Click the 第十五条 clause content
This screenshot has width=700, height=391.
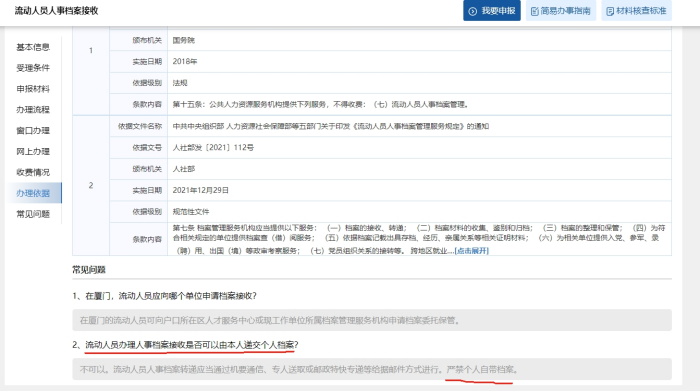[x=419, y=104]
